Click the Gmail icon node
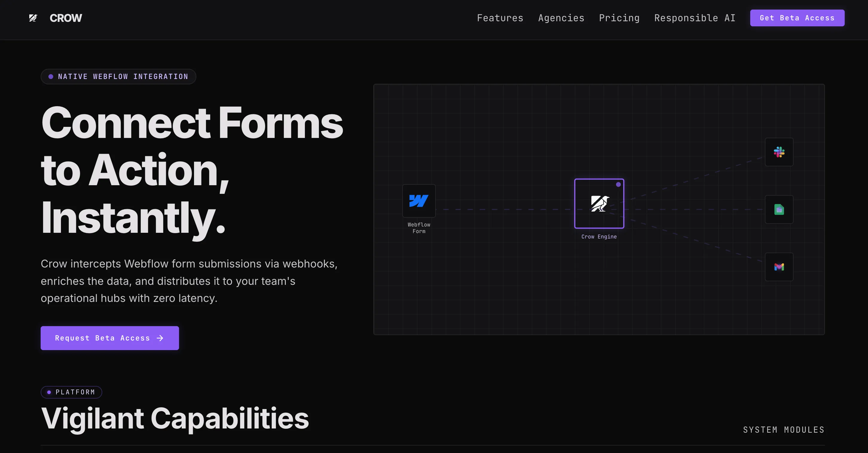 pos(779,267)
